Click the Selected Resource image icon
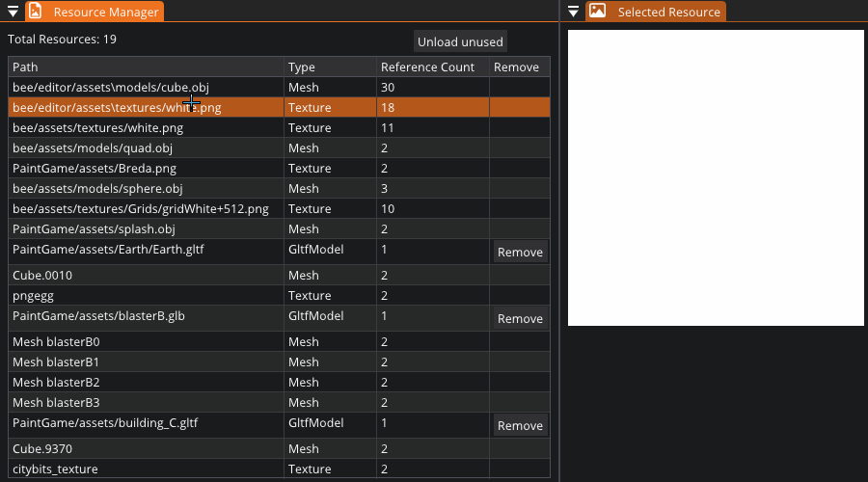868x482 pixels. pos(598,12)
